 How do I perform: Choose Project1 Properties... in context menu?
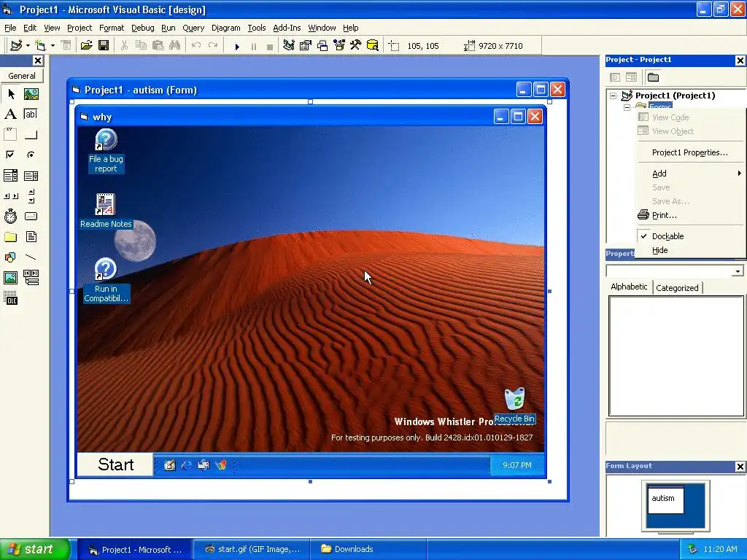[690, 152]
